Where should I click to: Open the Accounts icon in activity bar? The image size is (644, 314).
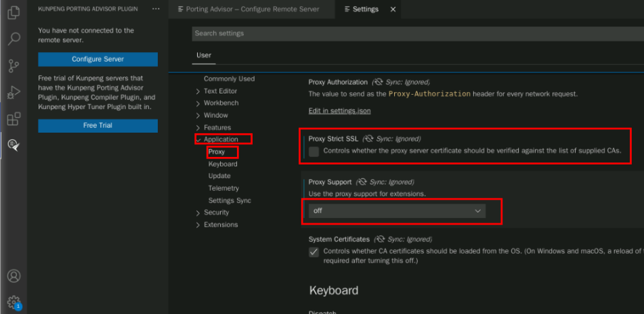pyautogui.click(x=14, y=276)
